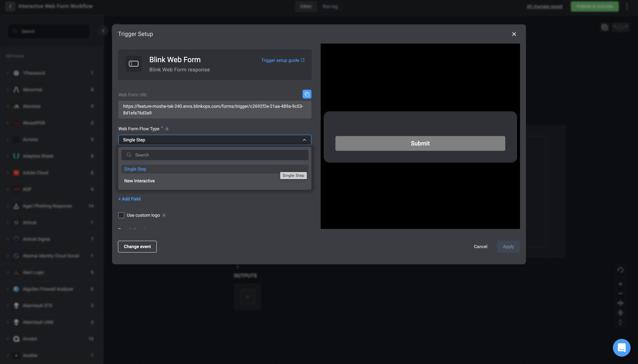Click the Airlock integration icon

(x=16, y=222)
